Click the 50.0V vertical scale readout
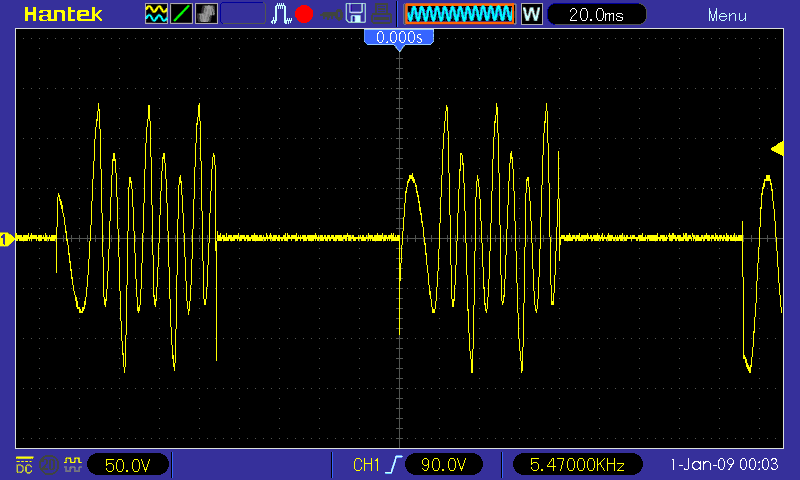The image size is (800, 480). pos(128,465)
